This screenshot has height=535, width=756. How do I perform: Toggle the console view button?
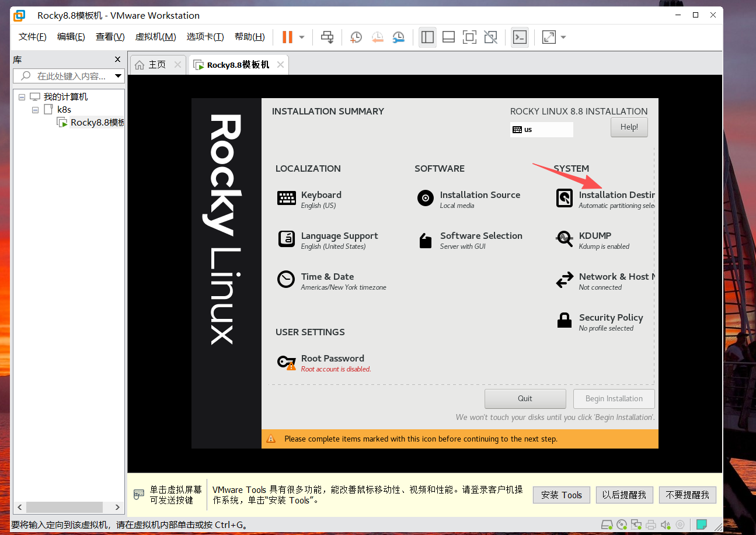click(520, 37)
